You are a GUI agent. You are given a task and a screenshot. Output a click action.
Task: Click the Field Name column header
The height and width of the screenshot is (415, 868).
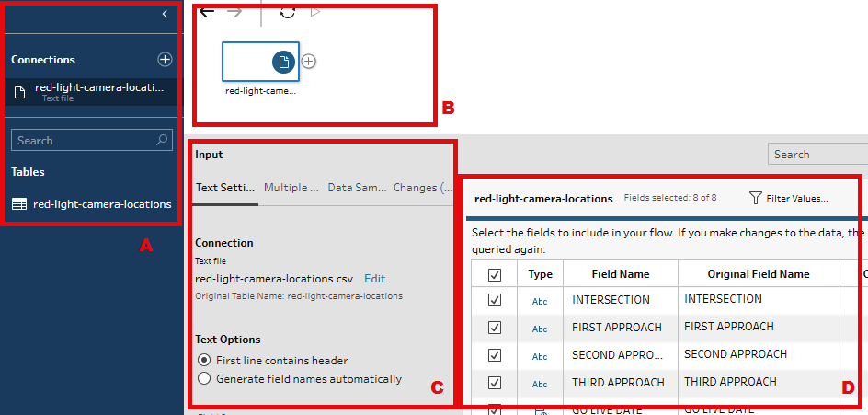pos(621,274)
